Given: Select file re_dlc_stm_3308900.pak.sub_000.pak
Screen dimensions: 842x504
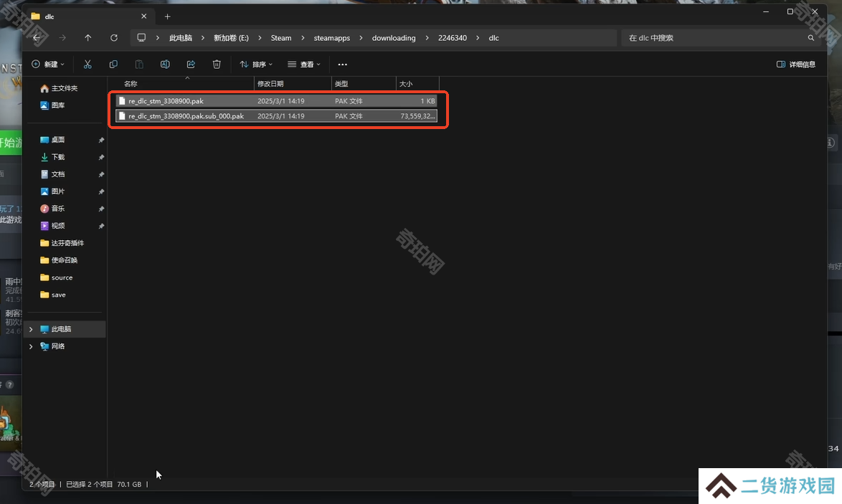Looking at the screenshot, I should (276, 116).
